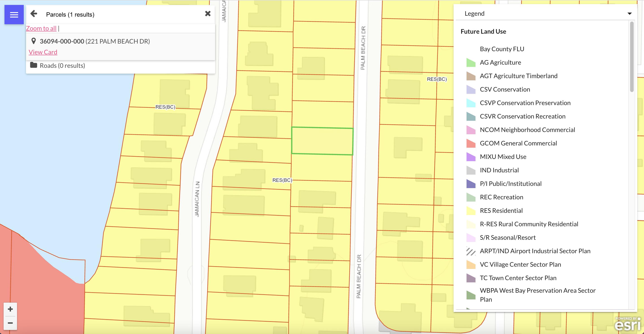Click the back arrow in Parcels panel
The image size is (644, 334).
tap(34, 14)
